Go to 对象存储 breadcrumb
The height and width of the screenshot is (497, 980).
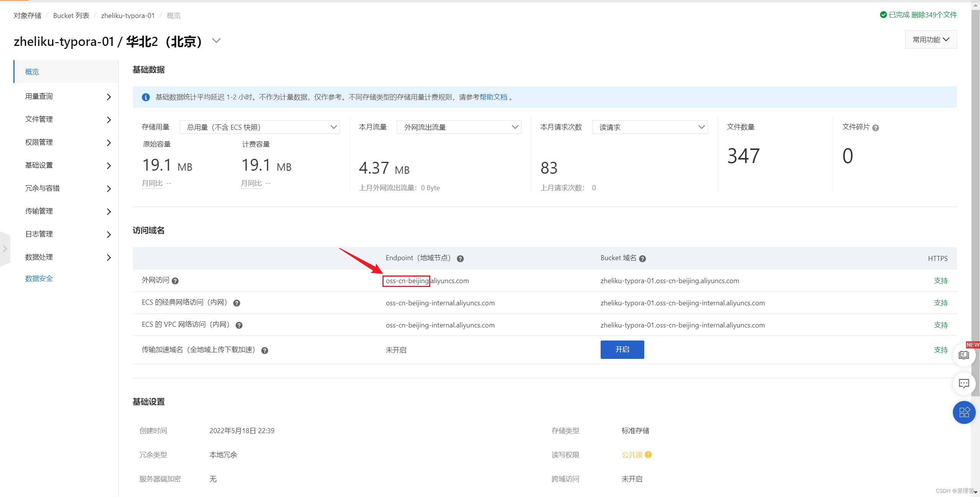28,15
